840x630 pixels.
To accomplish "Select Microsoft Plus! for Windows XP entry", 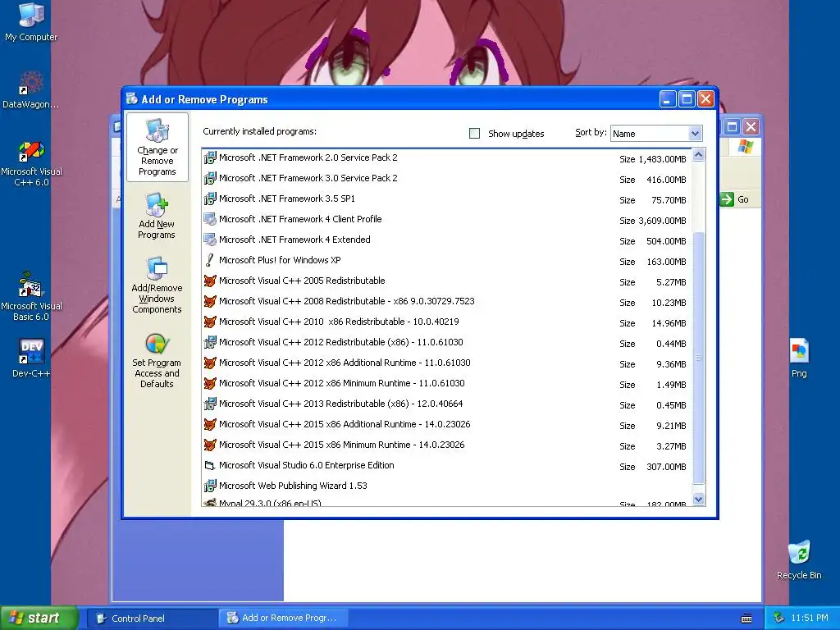I will (x=447, y=260).
